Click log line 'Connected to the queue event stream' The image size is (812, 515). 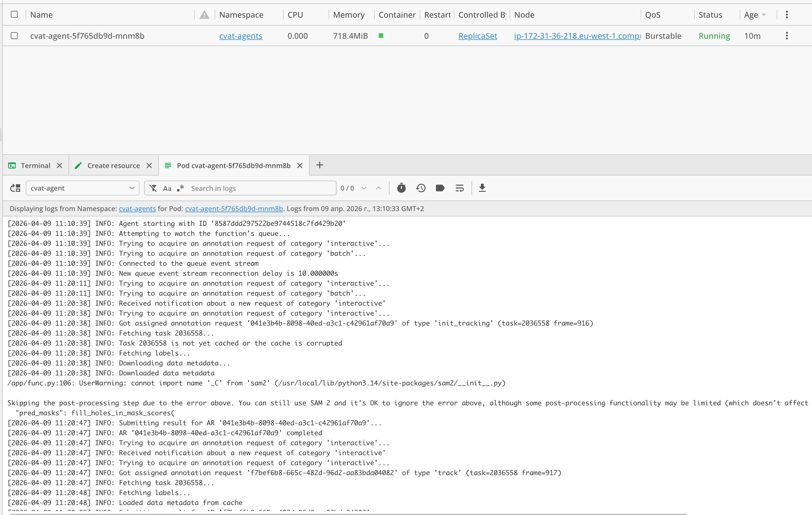(133, 263)
